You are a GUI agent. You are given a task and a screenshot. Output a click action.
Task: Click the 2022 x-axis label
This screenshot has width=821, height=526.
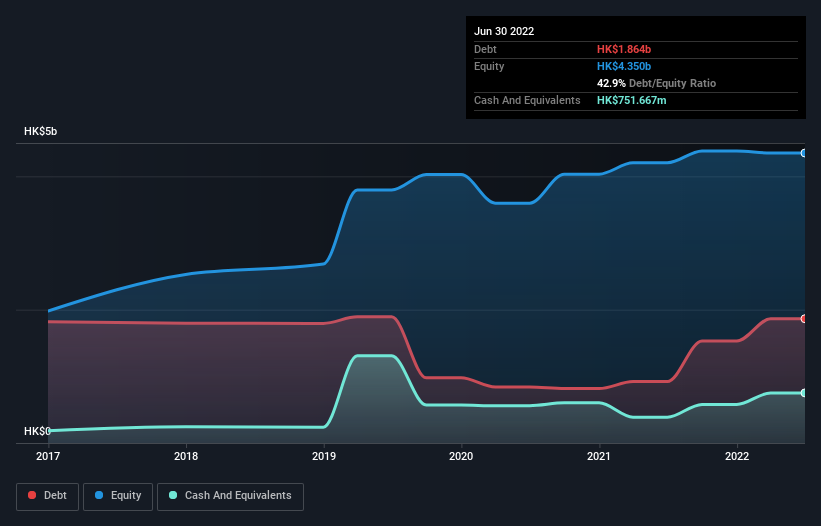tap(737, 456)
